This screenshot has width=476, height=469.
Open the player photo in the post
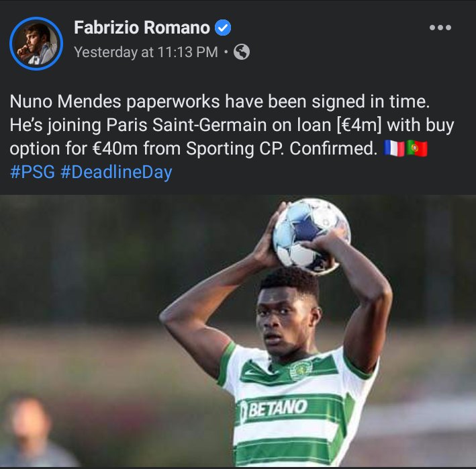click(238, 331)
